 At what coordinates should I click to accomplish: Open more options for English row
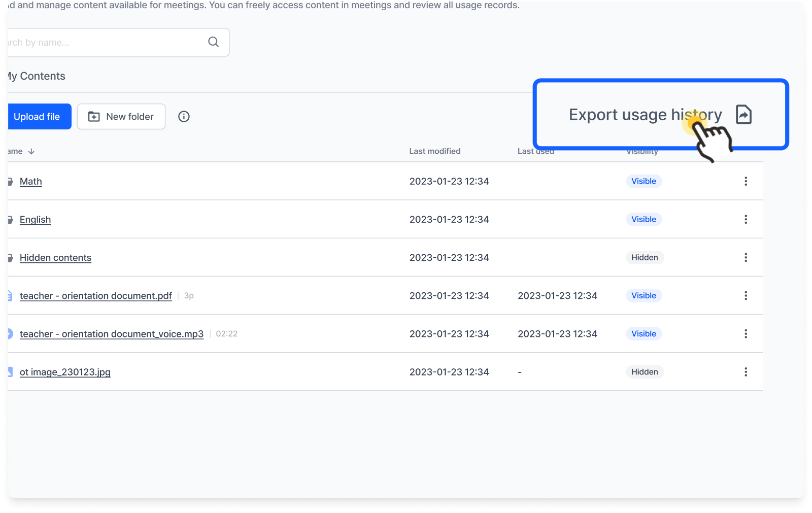coord(746,219)
